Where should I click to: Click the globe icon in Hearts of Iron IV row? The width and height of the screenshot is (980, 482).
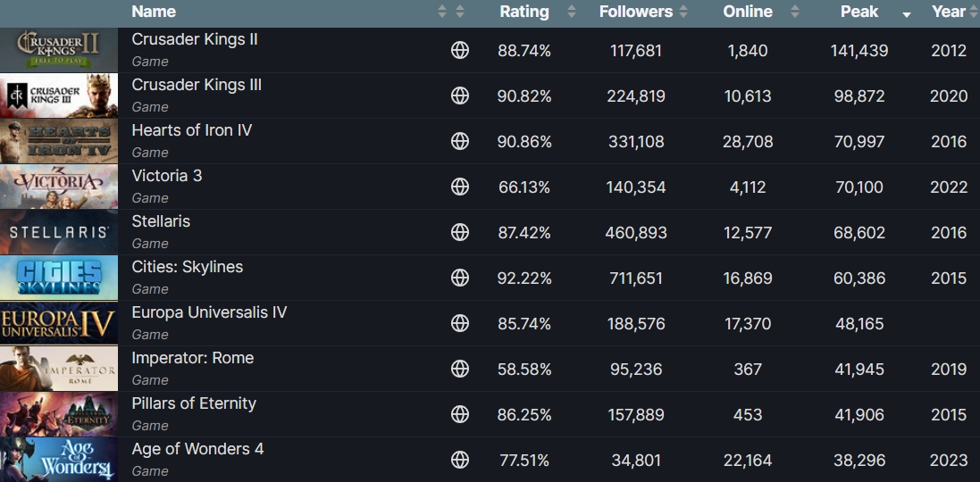click(x=460, y=142)
